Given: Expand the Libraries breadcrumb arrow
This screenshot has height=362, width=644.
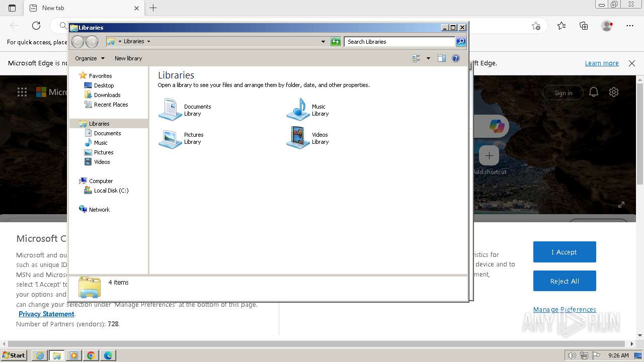Looking at the screenshot, I should pos(148,41).
